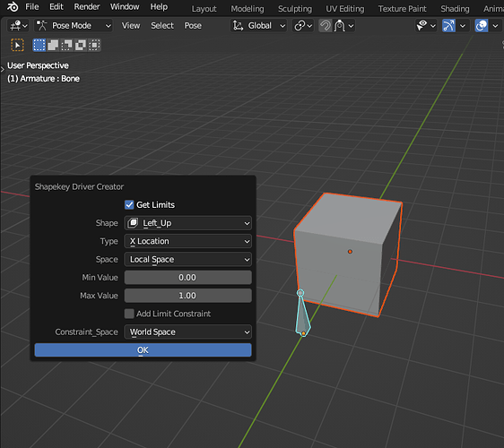Screen dimensions: 504x448
Task: Confirm the dialog with OK
Action: point(143,350)
